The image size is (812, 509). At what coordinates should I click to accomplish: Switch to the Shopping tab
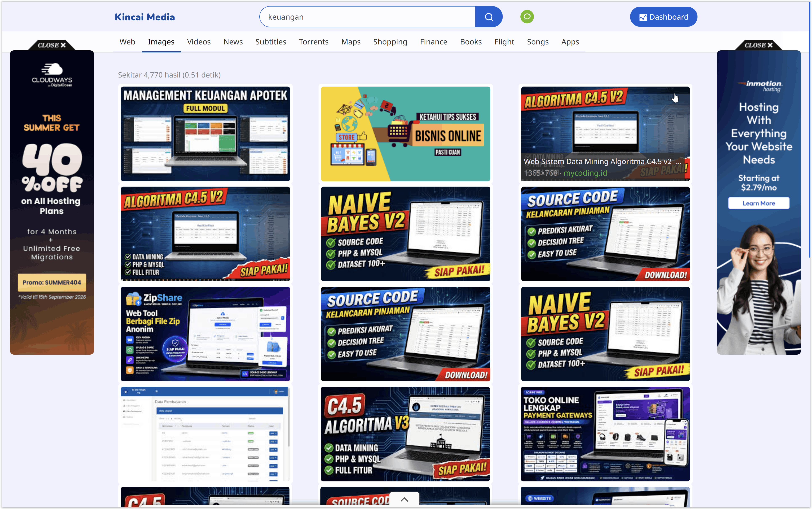(390, 42)
